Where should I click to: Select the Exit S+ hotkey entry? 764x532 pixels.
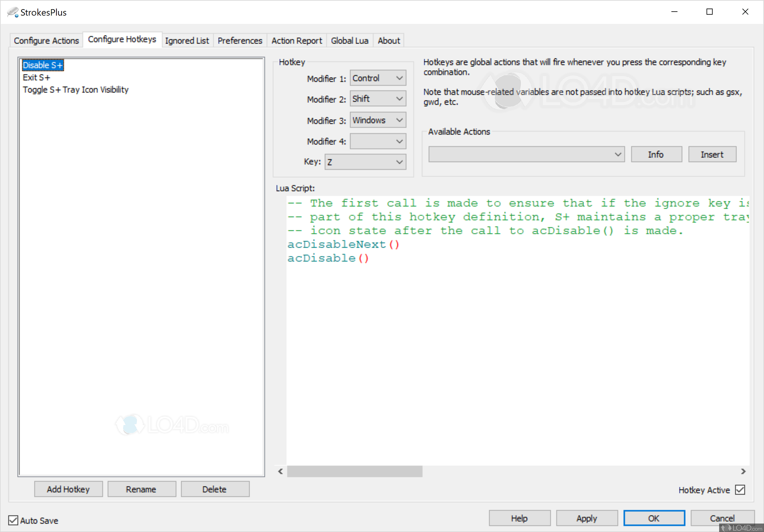36,78
